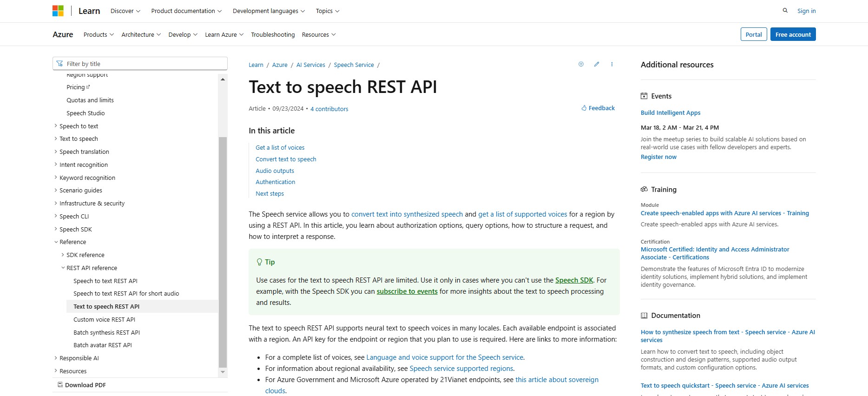The image size is (868, 396).
Task: Open Development languages dropdown
Action: (269, 11)
